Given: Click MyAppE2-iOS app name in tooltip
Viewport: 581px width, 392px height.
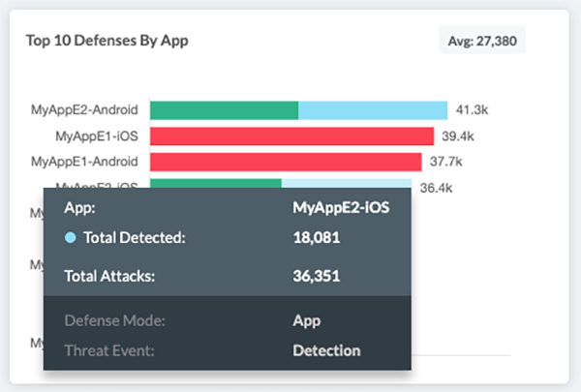Looking at the screenshot, I should pos(341,207).
